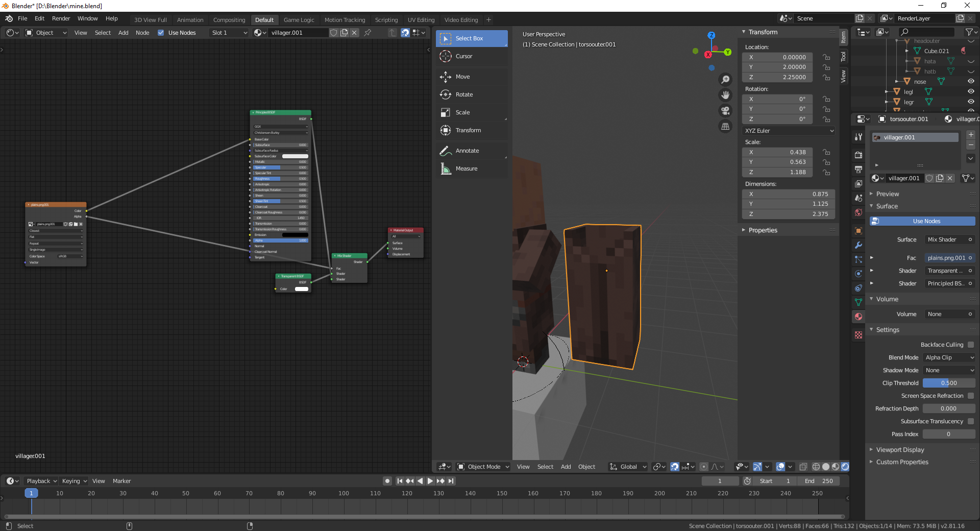Open Shadow Mode dropdown

(949, 370)
